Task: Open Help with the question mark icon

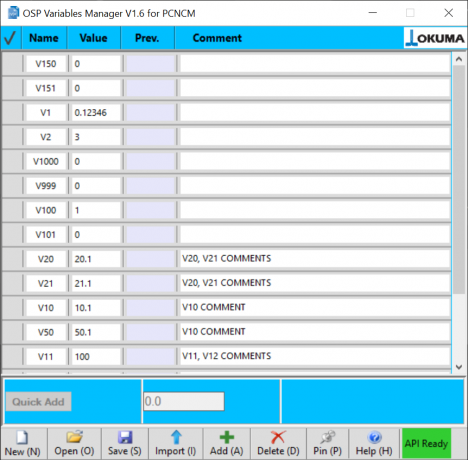Action: click(x=374, y=437)
